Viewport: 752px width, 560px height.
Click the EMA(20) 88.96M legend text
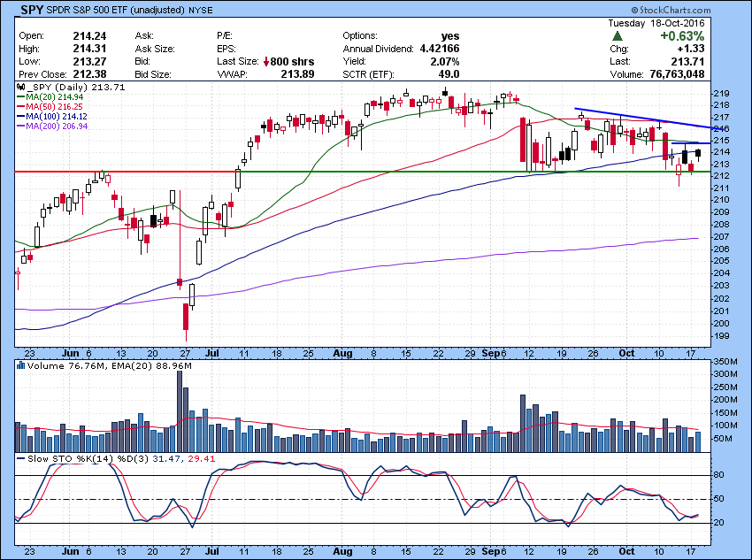(151, 366)
